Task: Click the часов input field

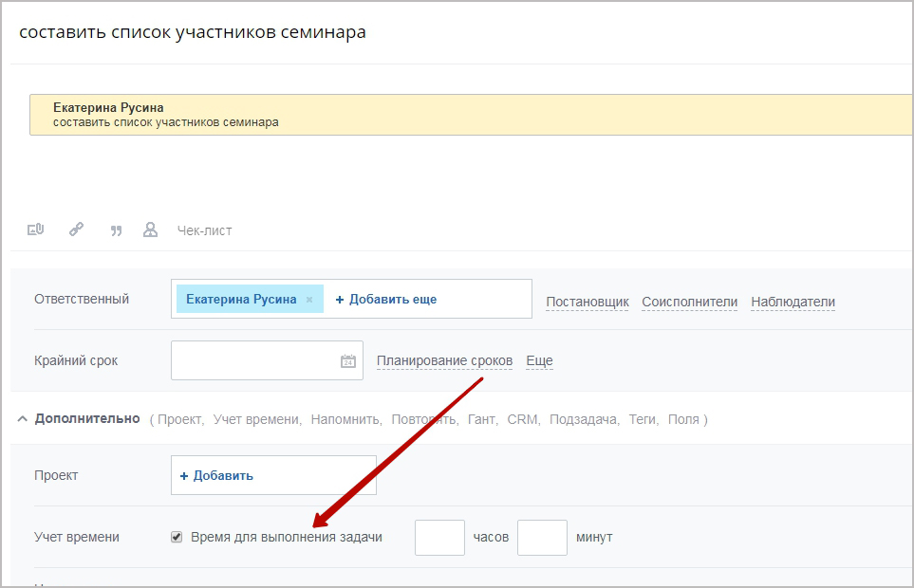Action: click(x=439, y=538)
